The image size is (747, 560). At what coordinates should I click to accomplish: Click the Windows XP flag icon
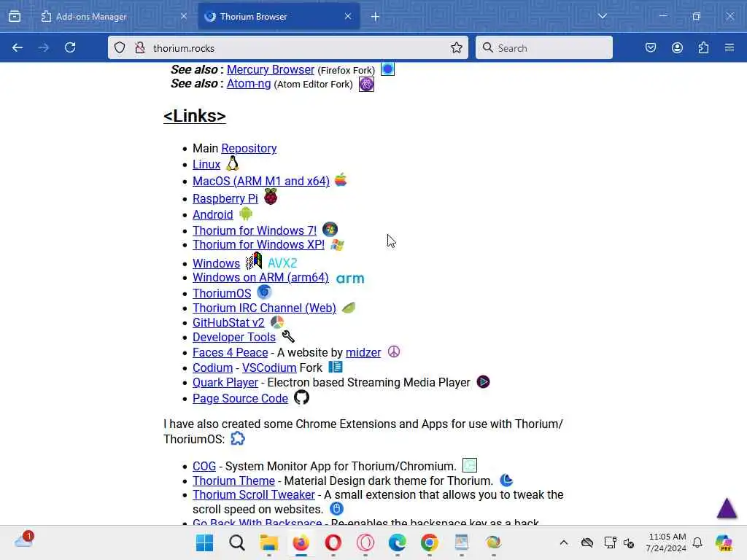[x=337, y=245]
